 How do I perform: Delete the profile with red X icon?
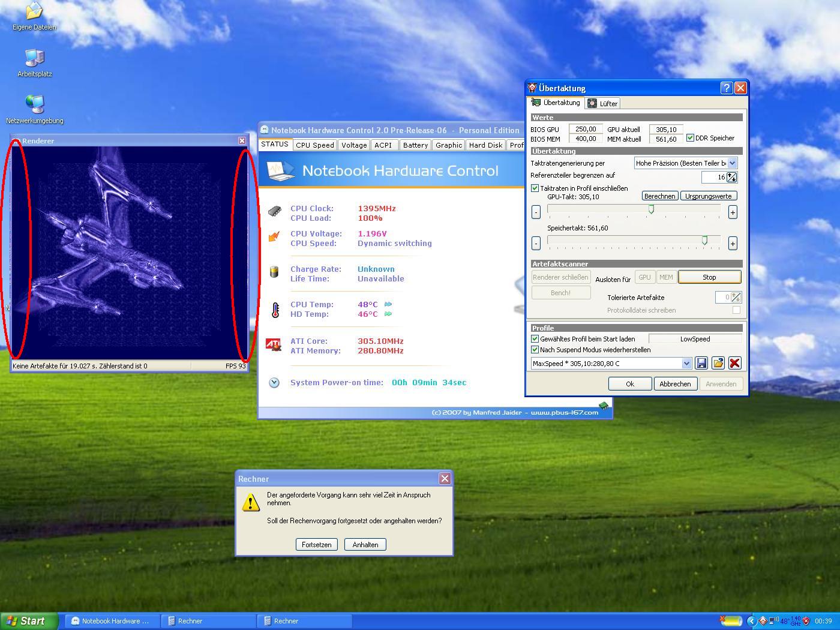coord(734,363)
